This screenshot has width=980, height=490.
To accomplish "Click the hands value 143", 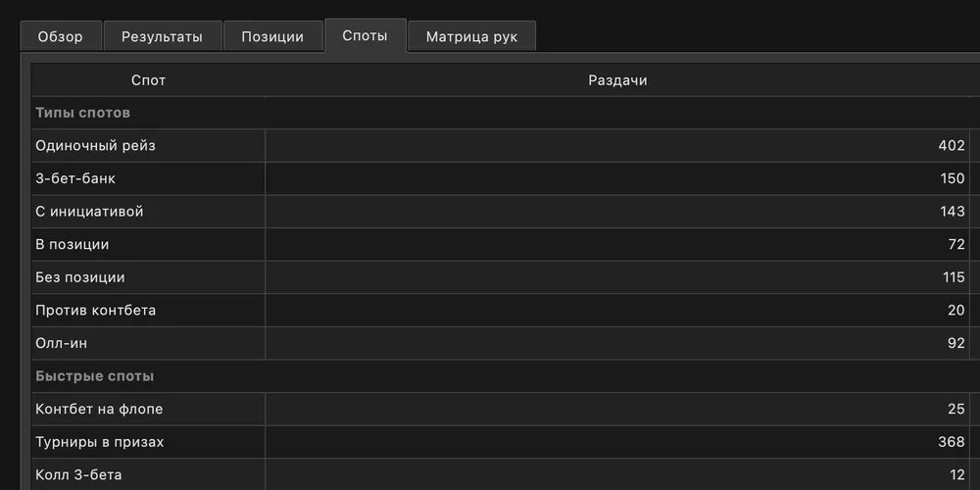I will coord(953,212).
